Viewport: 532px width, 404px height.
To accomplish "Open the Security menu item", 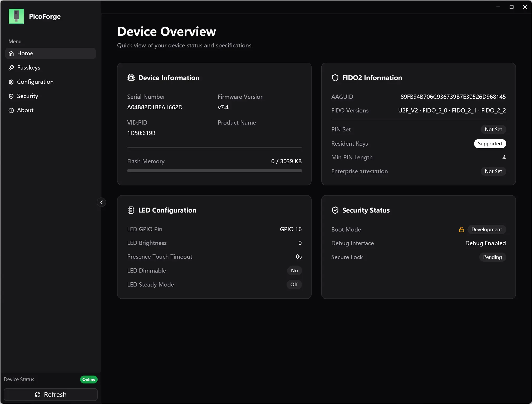I will click(51, 96).
